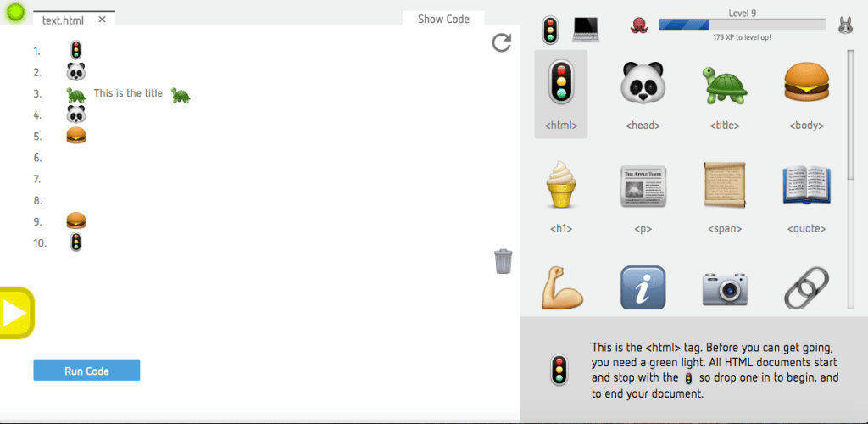Select the chain link icon
The image size is (868, 424).
pos(807,287)
